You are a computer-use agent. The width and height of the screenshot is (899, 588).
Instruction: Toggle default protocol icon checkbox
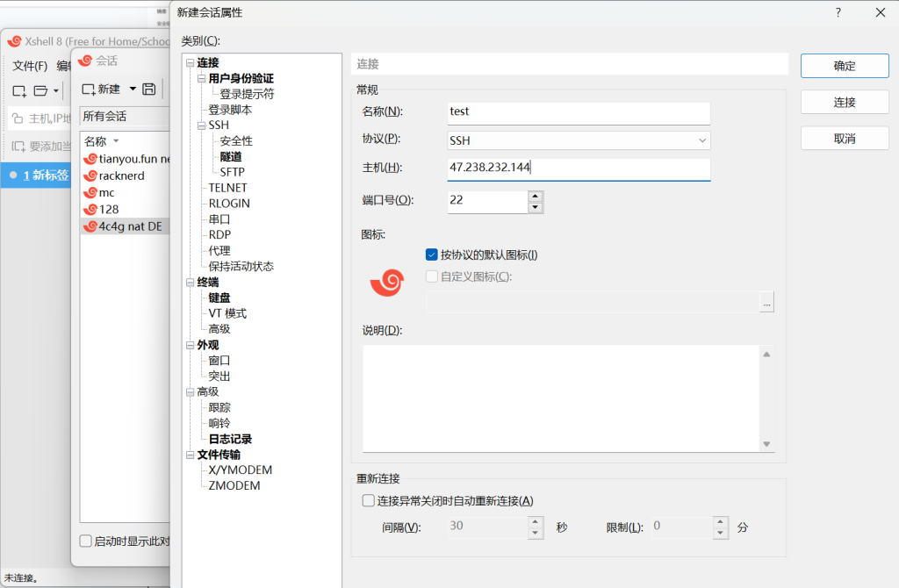[432, 255]
